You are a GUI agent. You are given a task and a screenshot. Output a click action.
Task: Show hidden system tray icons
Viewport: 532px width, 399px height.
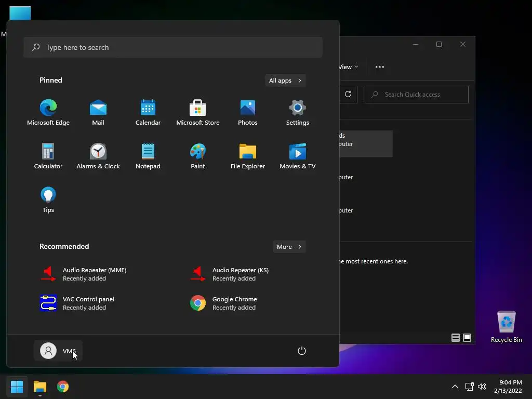coord(455,387)
